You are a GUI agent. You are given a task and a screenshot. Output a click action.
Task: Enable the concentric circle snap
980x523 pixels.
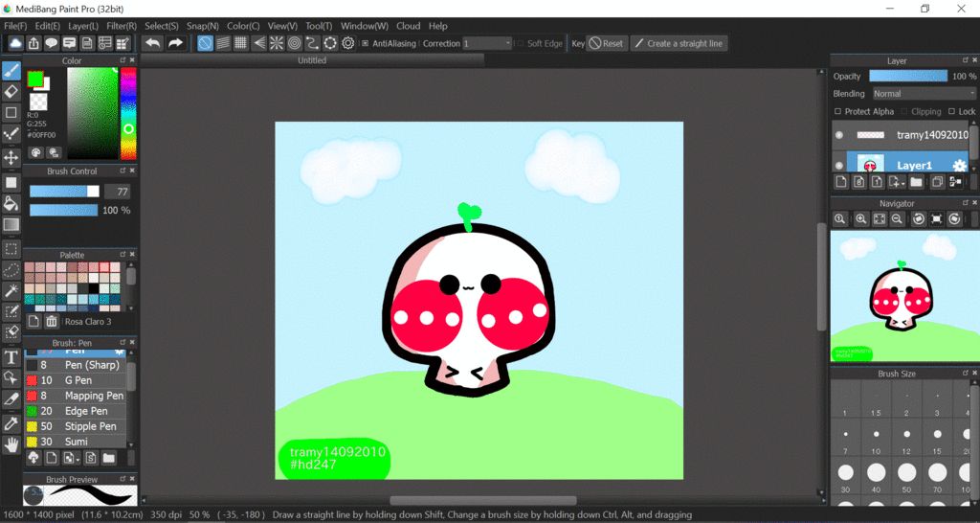pos(295,43)
